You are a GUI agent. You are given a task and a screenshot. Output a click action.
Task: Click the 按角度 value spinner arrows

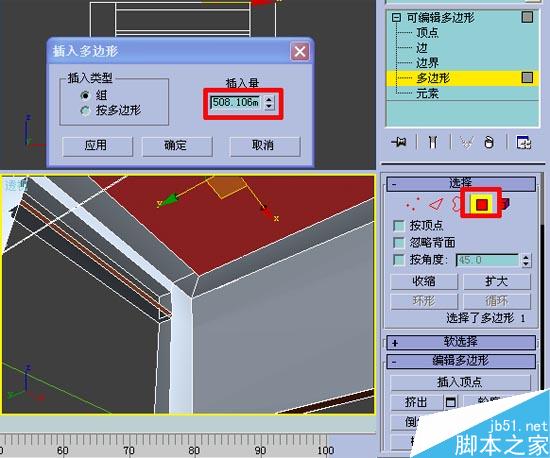point(525,260)
